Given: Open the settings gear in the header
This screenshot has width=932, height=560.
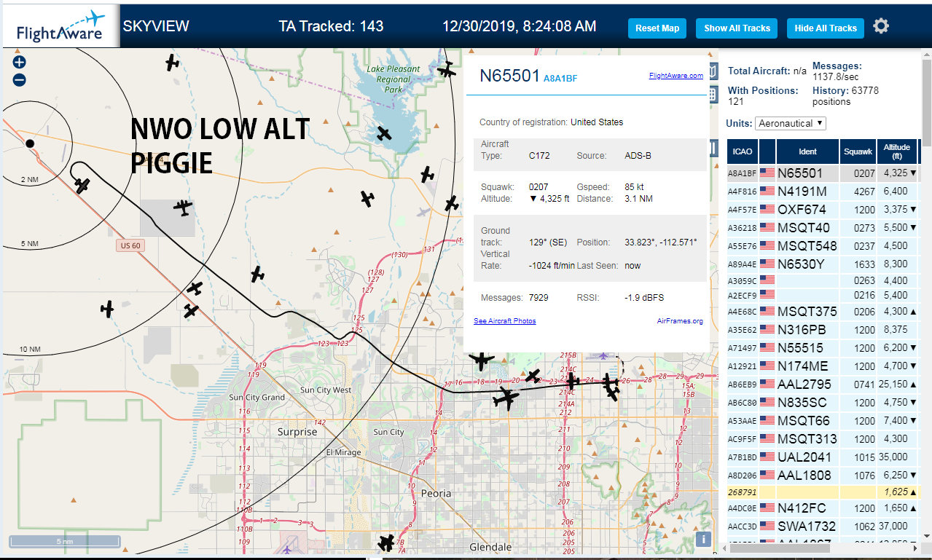Looking at the screenshot, I should click(881, 27).
